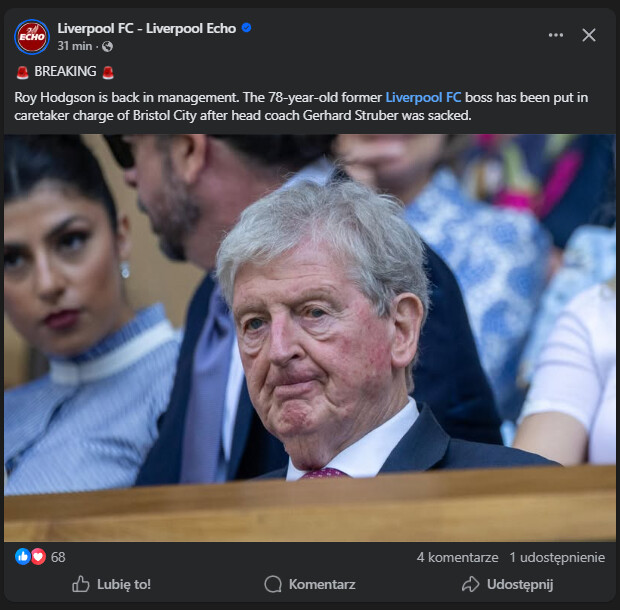
Task: Click the public globe privacy icon
Action: 107,47
